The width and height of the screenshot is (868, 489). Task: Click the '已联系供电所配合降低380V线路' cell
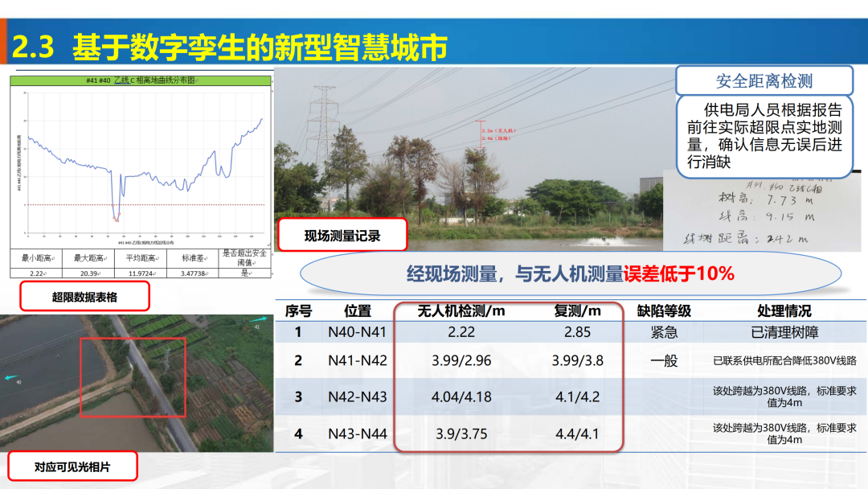[x=784, y=360]
